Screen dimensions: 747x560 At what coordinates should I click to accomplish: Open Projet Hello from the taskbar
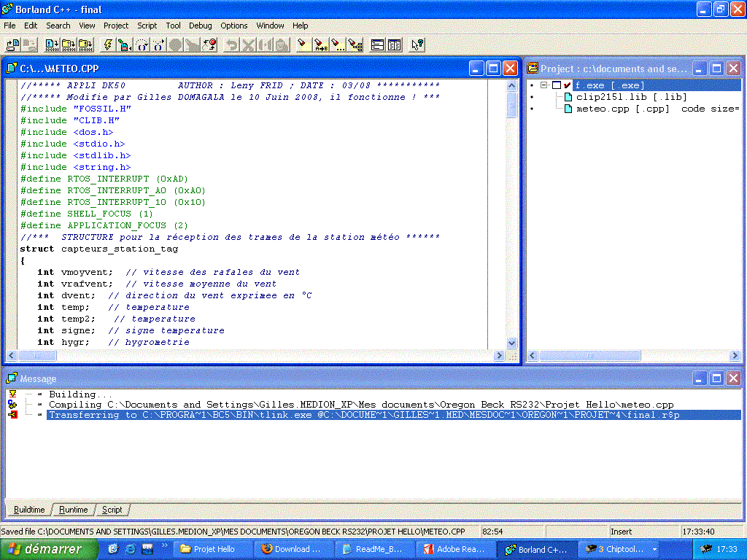(212, 549)
